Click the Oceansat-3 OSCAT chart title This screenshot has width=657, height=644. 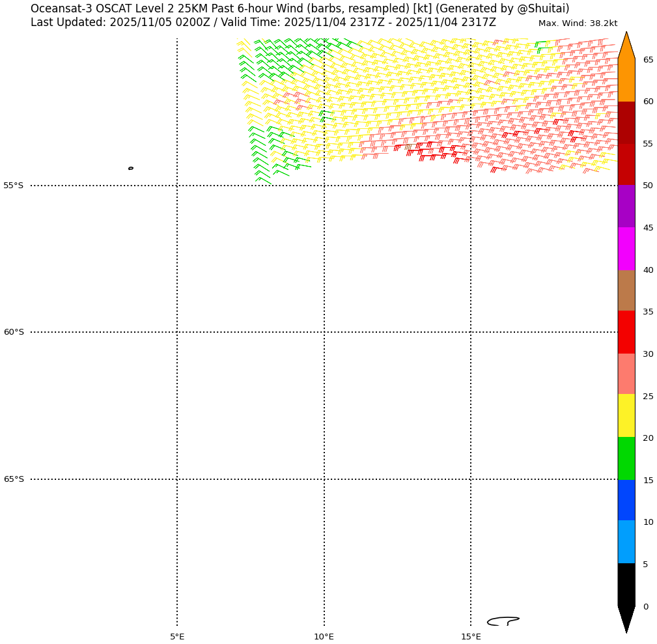[300, 8]
